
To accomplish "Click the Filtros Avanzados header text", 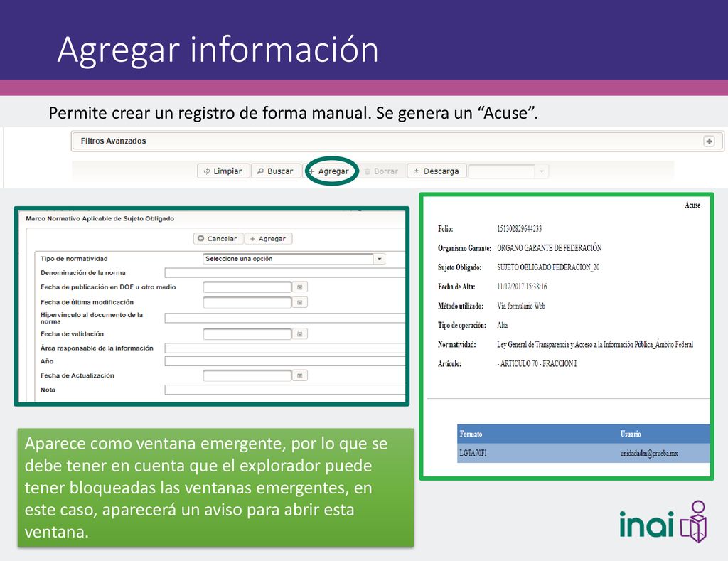I will tap(113, 141).
